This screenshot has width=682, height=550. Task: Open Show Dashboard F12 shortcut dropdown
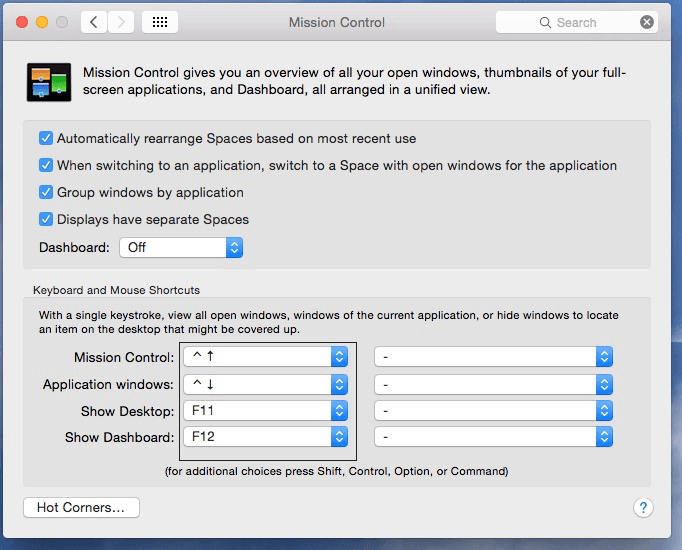tap(265, 437)
